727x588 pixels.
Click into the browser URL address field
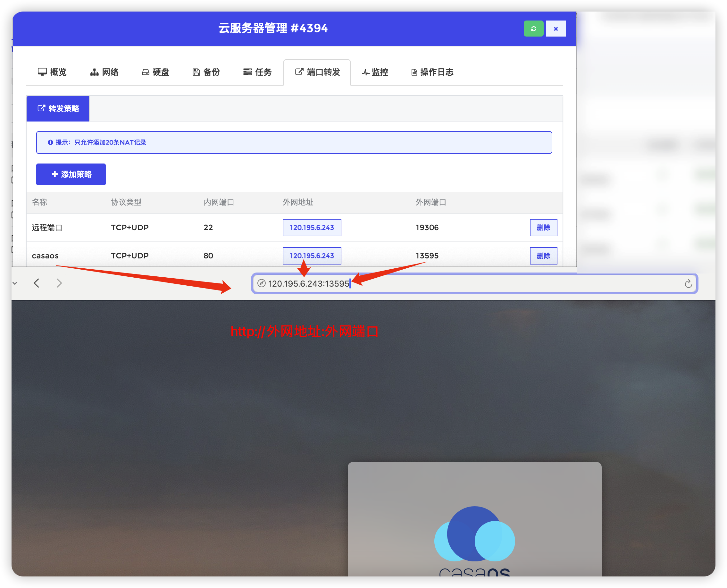[x=474, y=284]
